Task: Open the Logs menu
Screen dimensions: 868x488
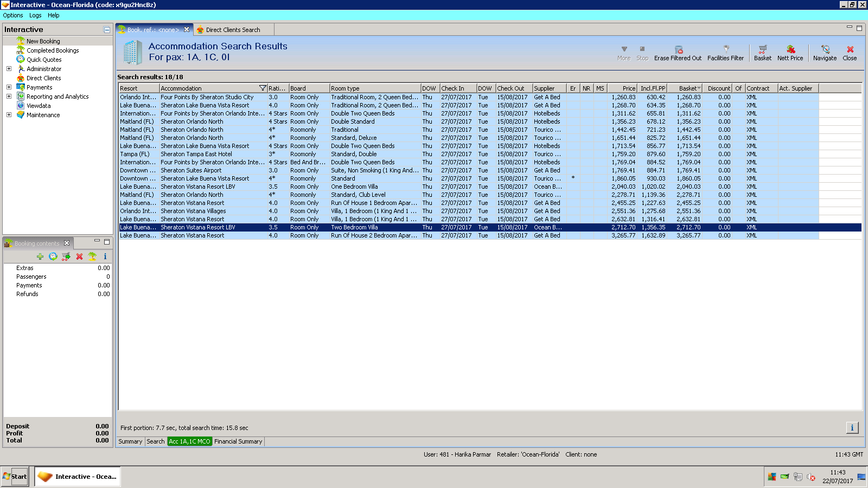Action: [x=35, y=15]
